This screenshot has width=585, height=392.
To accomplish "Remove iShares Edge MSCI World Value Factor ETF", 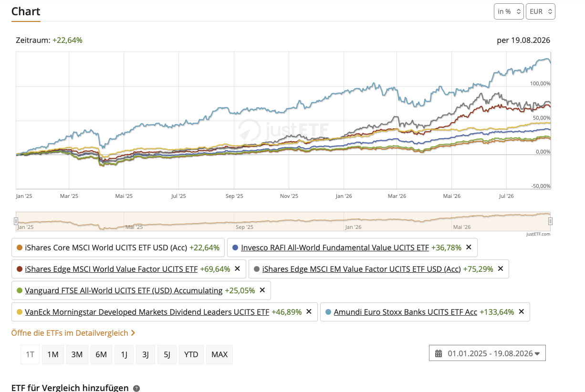I will pyautogui.click(x=237, y=269).
